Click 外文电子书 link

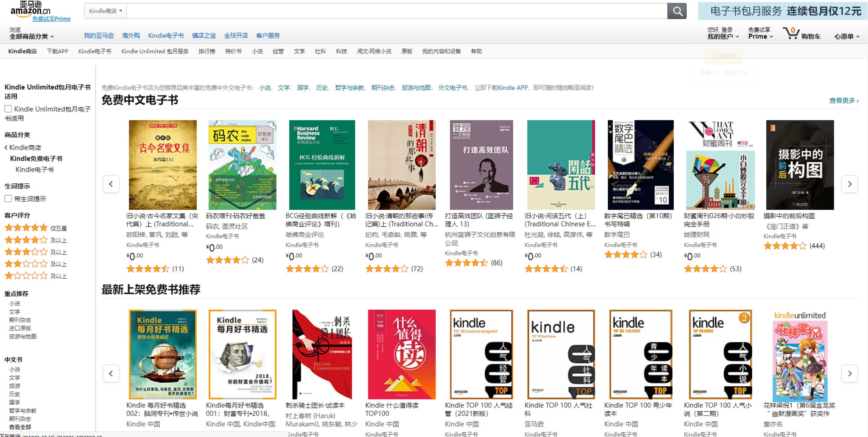tap(453, 88)
